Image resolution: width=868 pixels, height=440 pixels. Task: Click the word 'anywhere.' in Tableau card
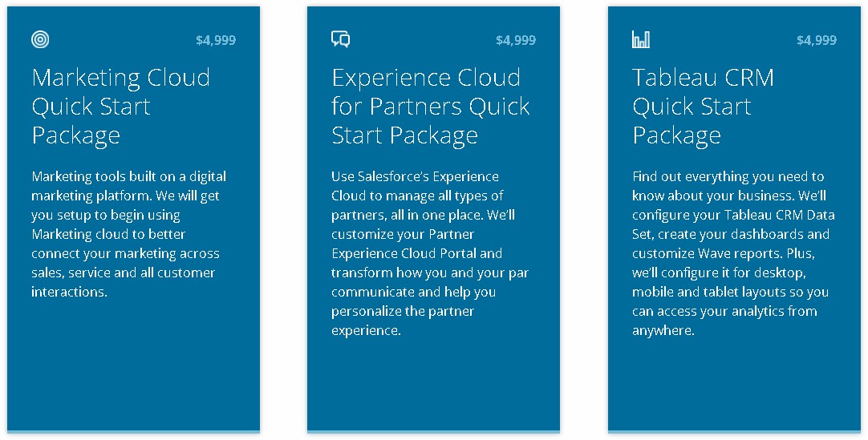click(663, 330)
